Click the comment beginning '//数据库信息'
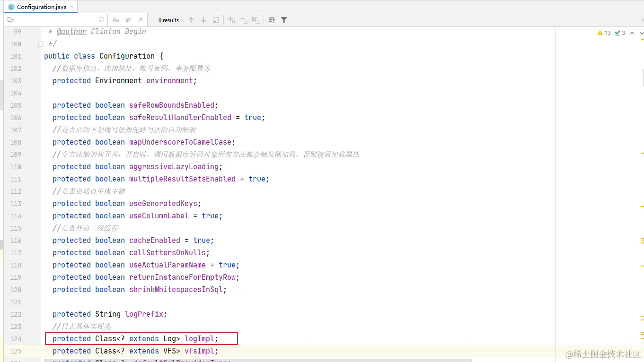 132,68
